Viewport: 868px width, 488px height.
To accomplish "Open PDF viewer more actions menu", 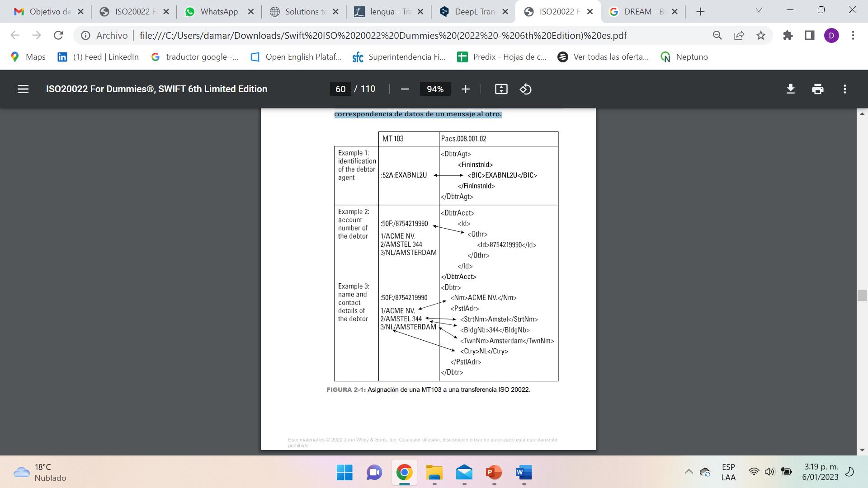I will [x=844, y=89].
